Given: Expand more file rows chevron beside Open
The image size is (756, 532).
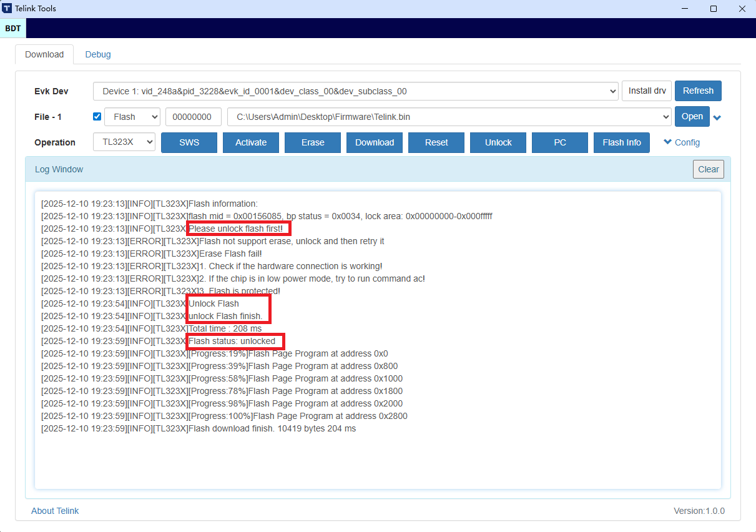Looking at the screenshot, I should click(x=717, y=118).
